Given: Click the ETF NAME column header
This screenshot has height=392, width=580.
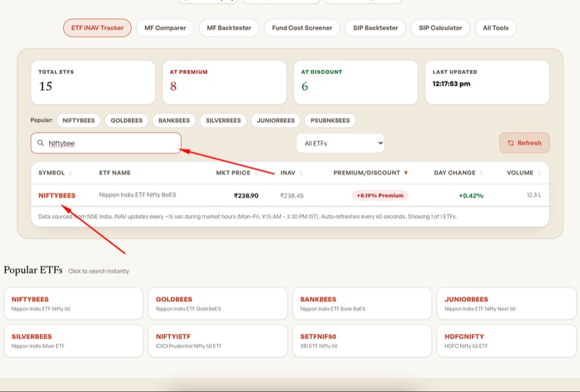Looking at the screenshot, I should [115, 173].
